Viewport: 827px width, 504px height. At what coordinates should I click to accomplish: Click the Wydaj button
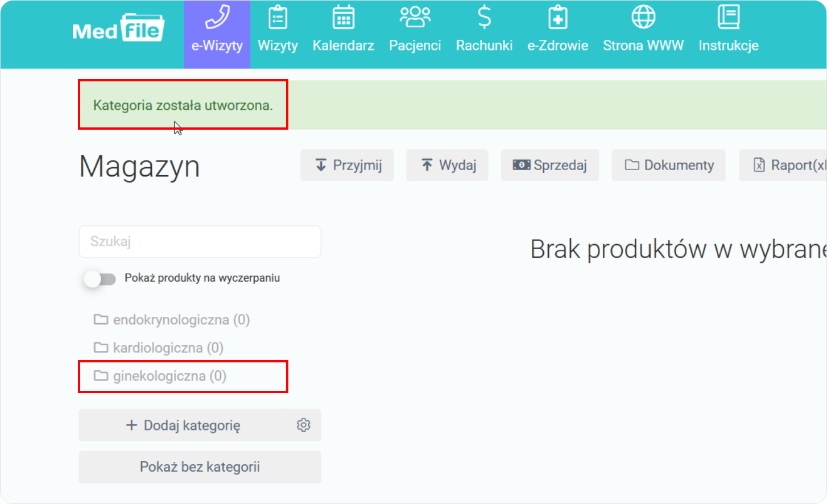447,166
